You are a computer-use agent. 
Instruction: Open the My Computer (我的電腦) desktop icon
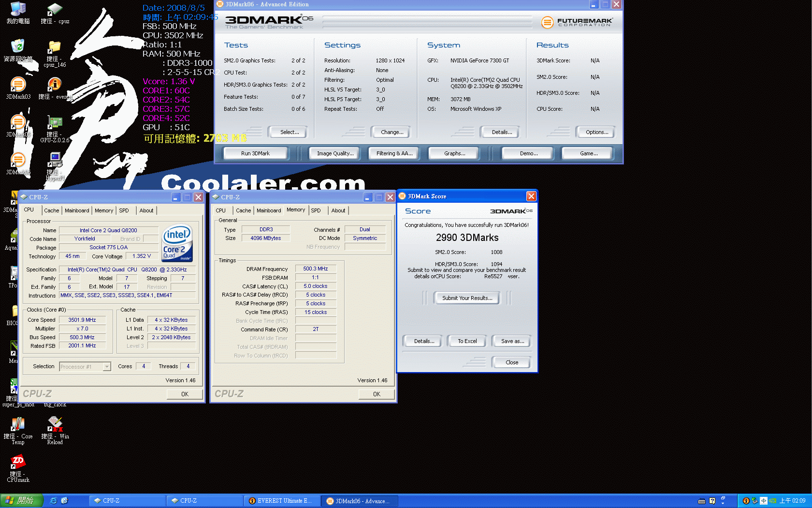point(18,13)
